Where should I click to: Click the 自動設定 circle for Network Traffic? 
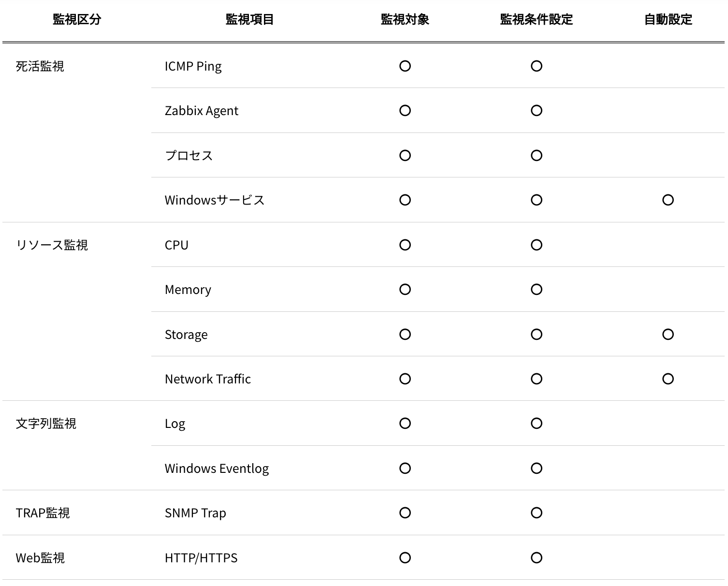(x=668, y=379)
